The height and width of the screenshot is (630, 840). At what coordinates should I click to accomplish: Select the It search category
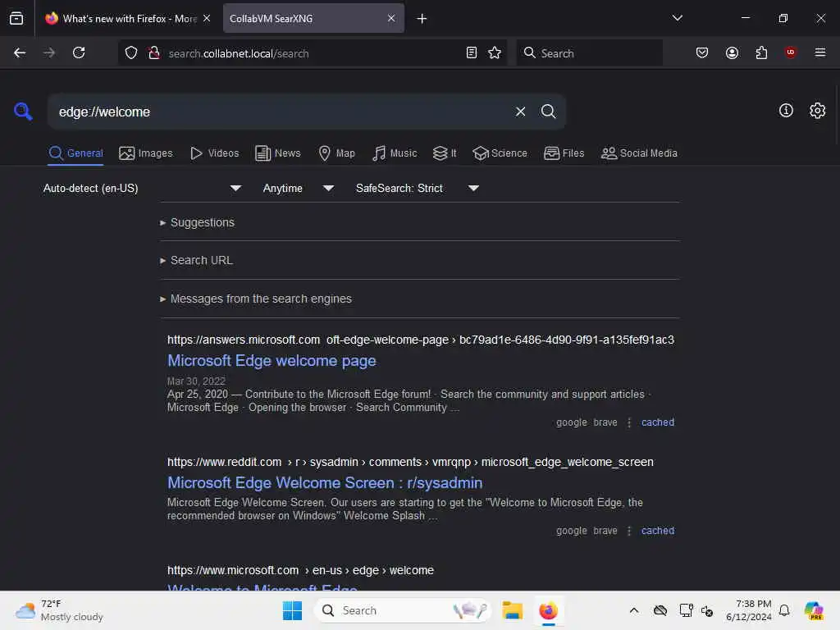point(445,153)
